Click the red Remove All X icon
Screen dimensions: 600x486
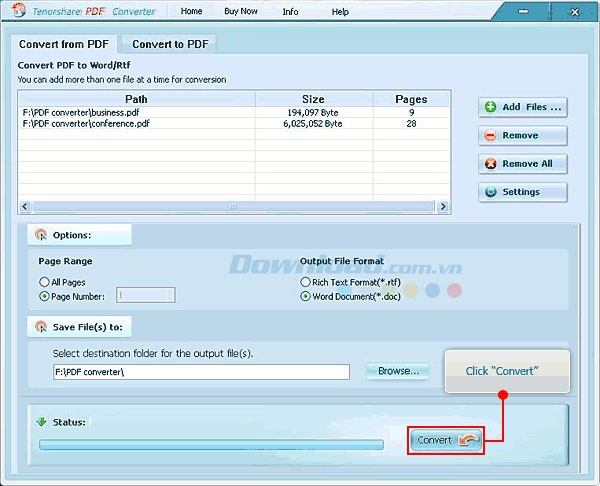490,164
